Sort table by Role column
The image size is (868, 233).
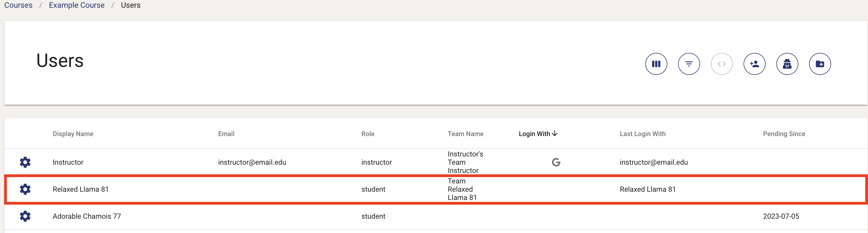368,134
